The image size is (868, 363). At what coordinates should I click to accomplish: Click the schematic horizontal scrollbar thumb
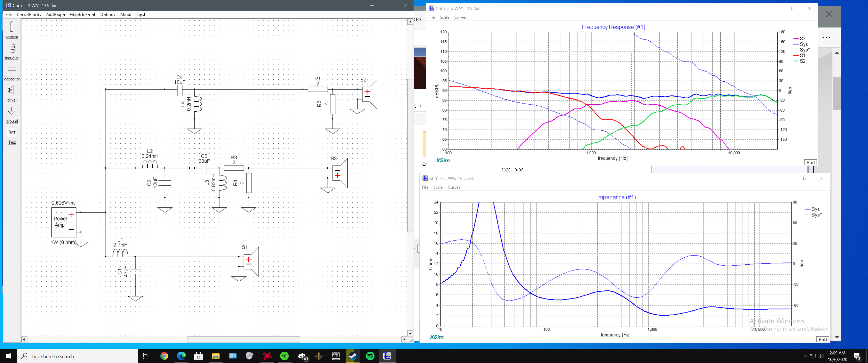click(243, 340)
